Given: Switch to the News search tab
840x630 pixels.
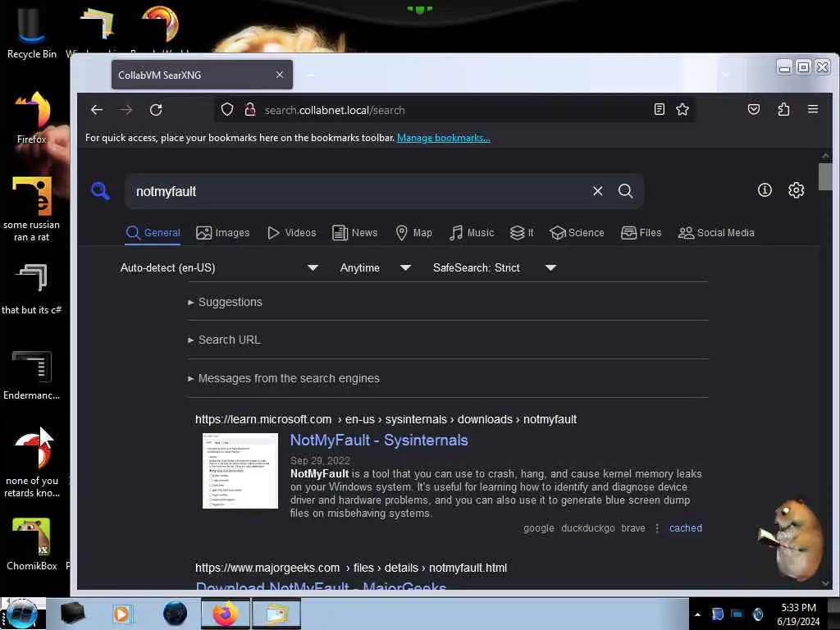Looking at the screenshot, I should (354, 232).
